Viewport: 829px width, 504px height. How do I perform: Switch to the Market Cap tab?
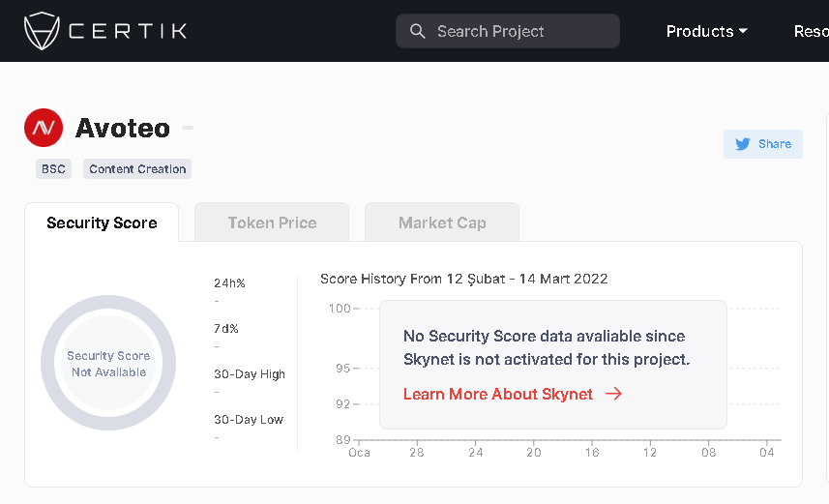click(442, 222)
